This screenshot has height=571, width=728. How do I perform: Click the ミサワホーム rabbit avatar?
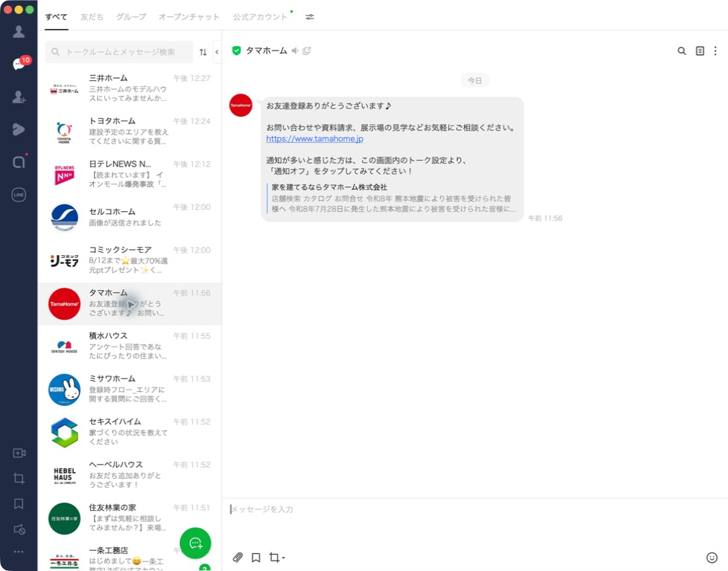click(65, 390)
